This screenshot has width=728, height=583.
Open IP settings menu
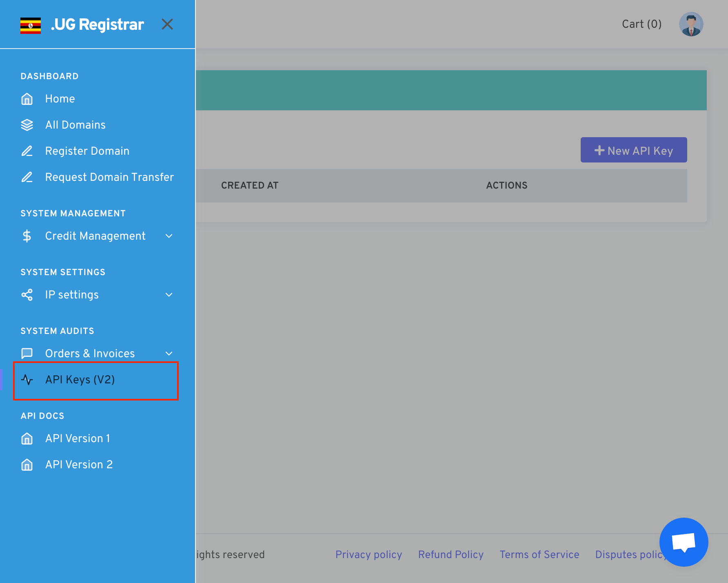coord(72,295)
